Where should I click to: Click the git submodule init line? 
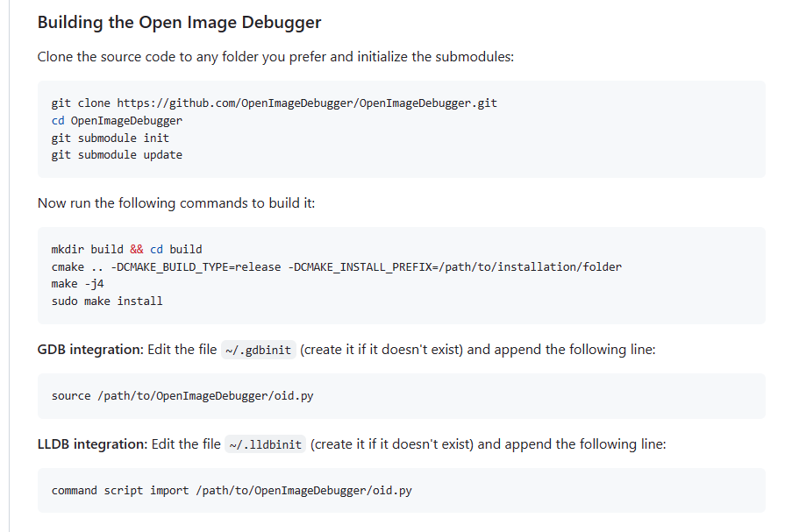click(x=111, y=138)
